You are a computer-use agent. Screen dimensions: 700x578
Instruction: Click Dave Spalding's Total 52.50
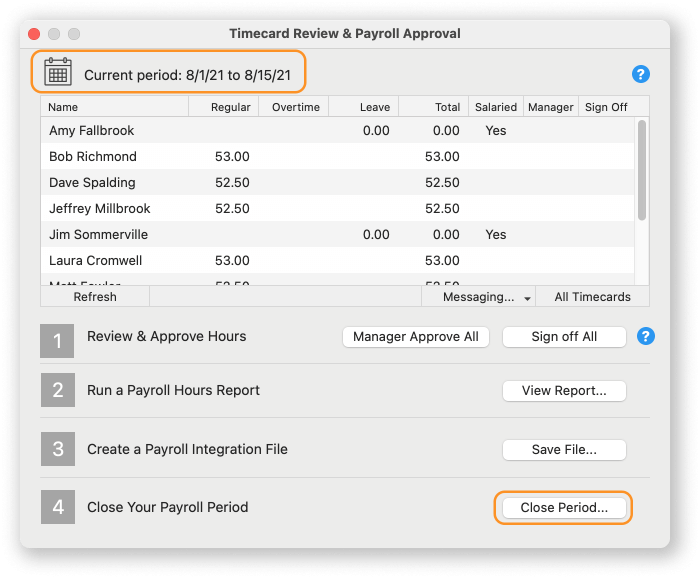442,183
